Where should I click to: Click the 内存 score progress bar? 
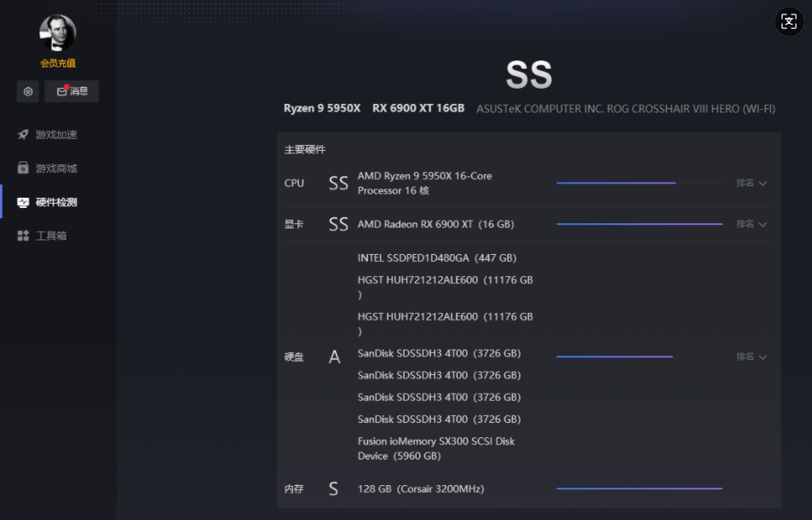click(x=639, y=489)
